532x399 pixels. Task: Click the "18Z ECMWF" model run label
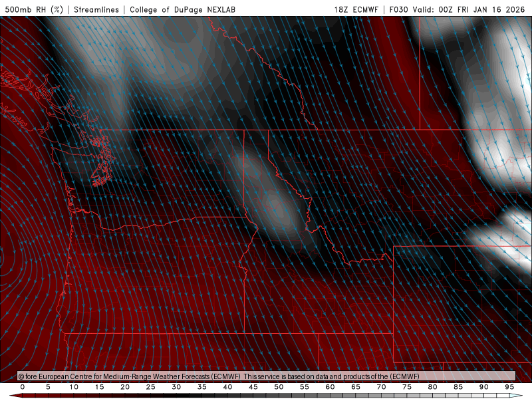[356, 9]
